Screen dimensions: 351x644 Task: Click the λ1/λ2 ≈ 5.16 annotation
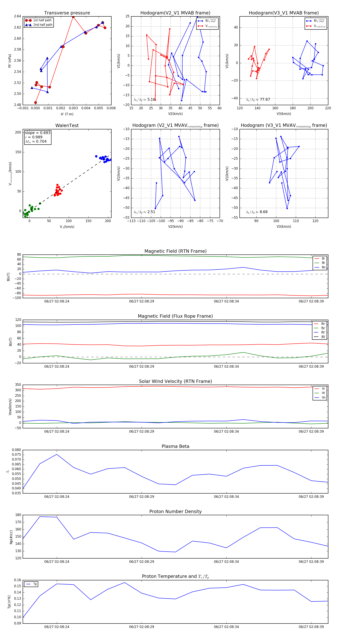pyautogui.click(x=144, y=100)
